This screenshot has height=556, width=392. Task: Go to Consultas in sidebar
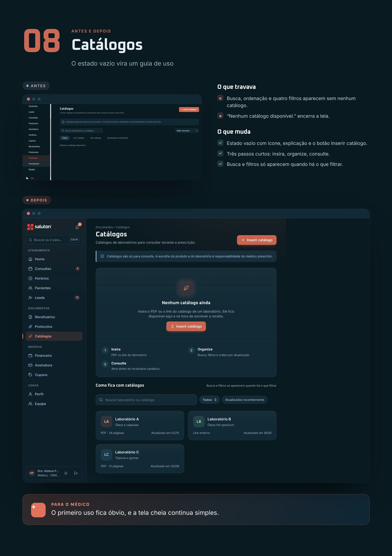point(54,269)
